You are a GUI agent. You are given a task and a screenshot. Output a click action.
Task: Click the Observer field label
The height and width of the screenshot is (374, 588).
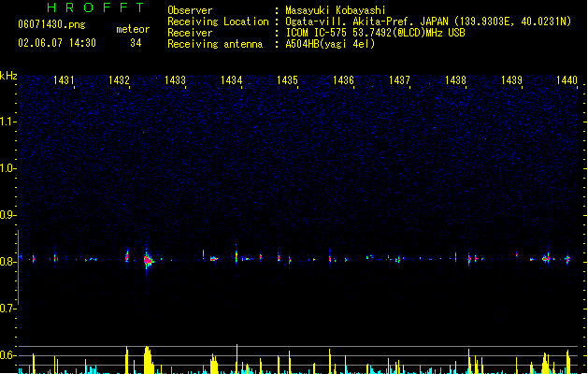(x=190, y=10)
